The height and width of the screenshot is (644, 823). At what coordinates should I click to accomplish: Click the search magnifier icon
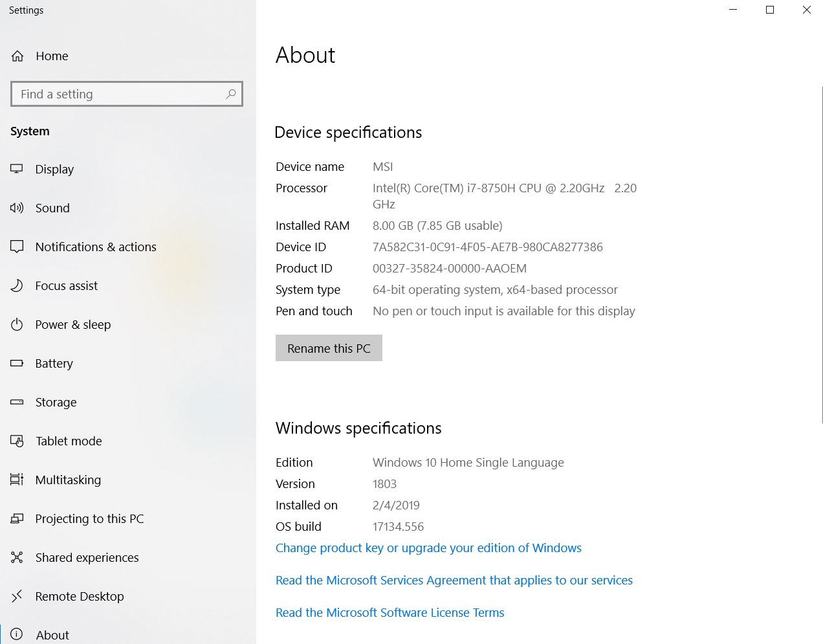(230, 94)
